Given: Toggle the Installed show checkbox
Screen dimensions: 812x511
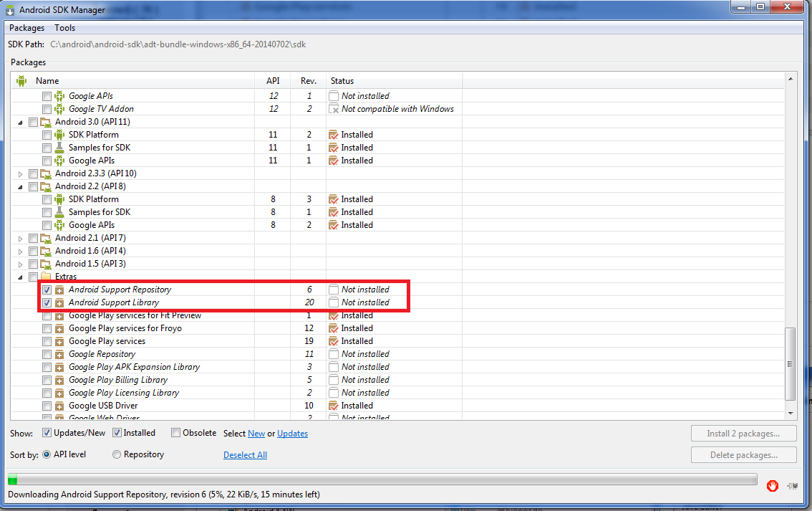Looking at the screenshot, I should coord(117,433).
